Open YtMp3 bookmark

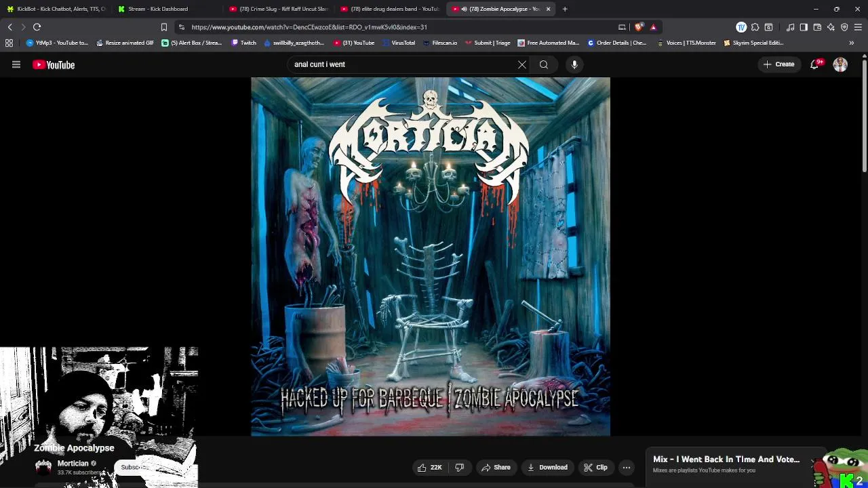click(x=57, y=43)
